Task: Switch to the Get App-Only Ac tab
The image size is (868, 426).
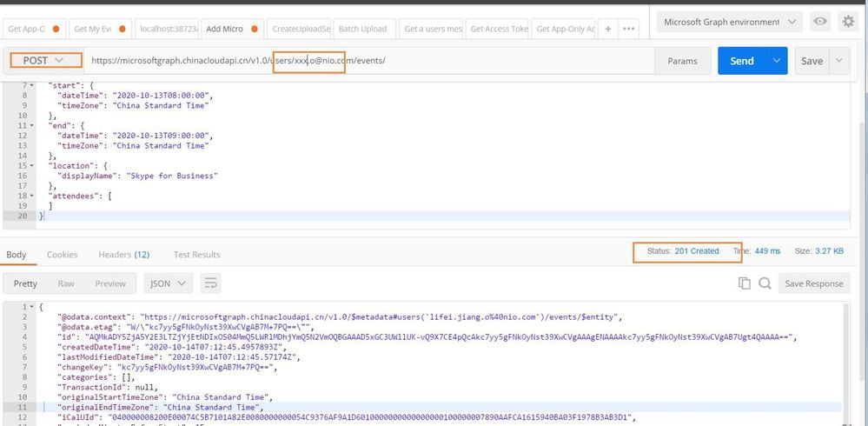Action: [x=564, y=29]
